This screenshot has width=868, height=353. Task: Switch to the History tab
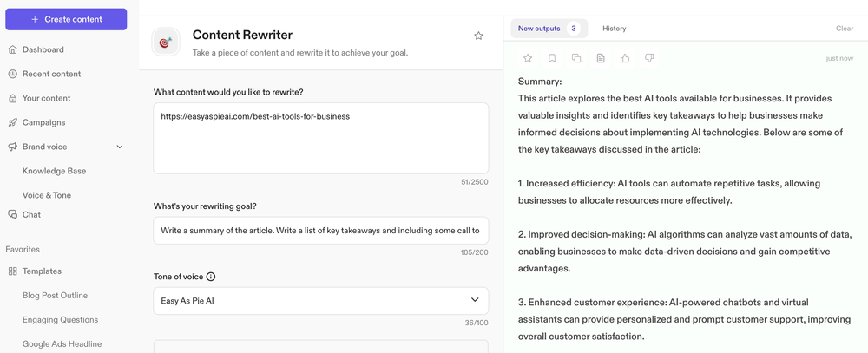[x=614, y=29]
